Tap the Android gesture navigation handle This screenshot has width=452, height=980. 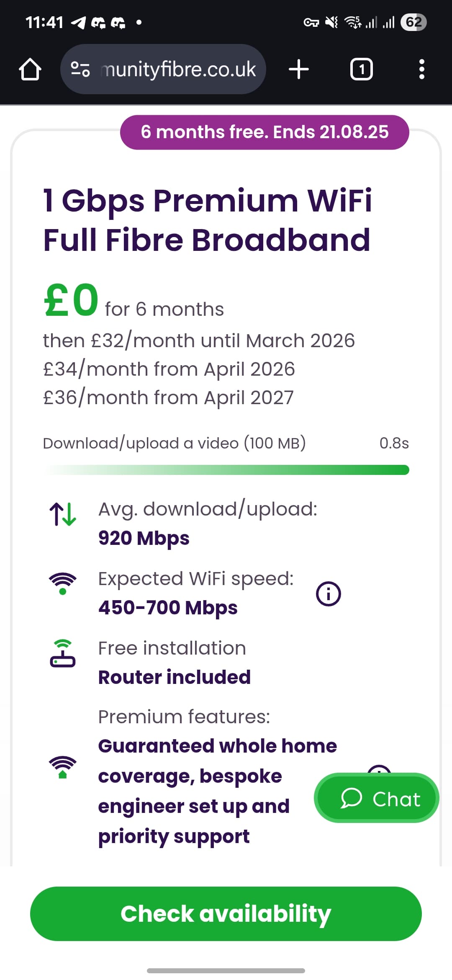pyautogui.click(x=226, y=970)
